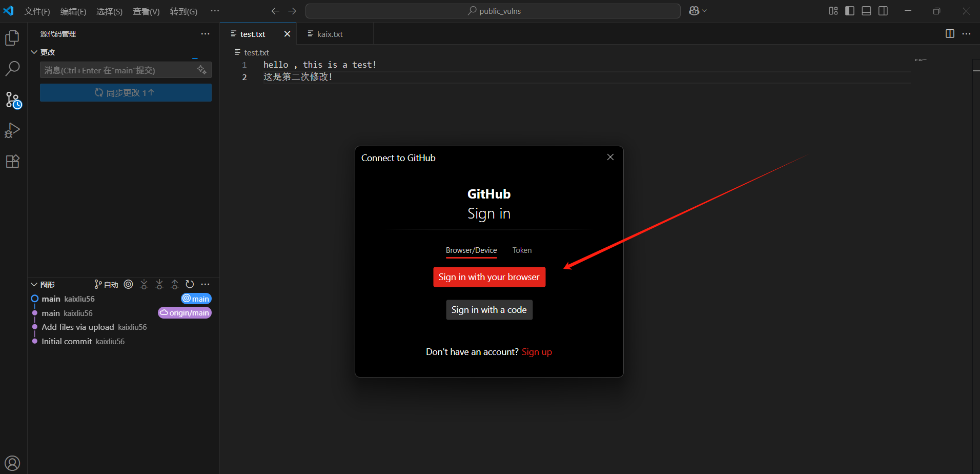Select the Token sign-in tab
Screen dimensions: 980x474
click(x=522, y=250)
